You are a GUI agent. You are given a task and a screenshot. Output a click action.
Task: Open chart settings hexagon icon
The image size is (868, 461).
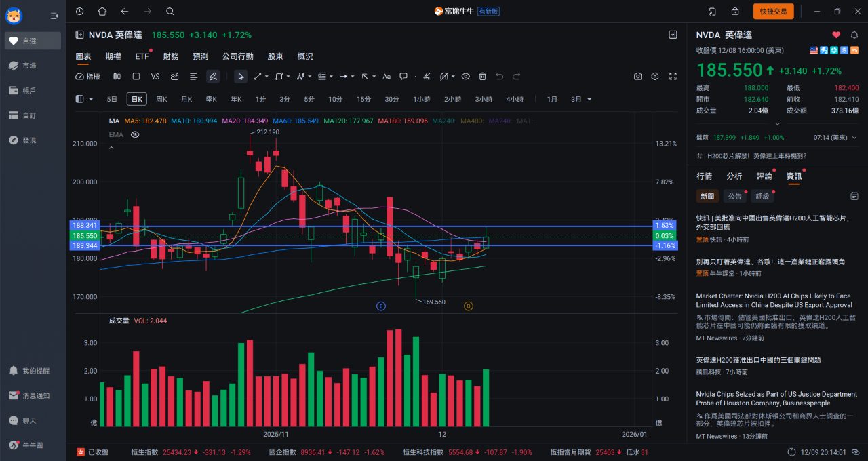(655, 77)
